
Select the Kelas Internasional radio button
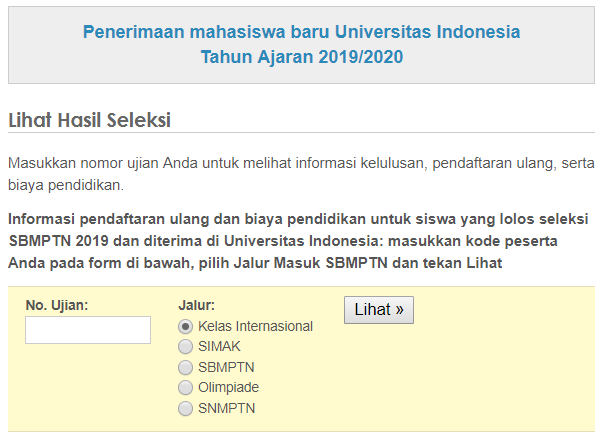click(185, 326)
